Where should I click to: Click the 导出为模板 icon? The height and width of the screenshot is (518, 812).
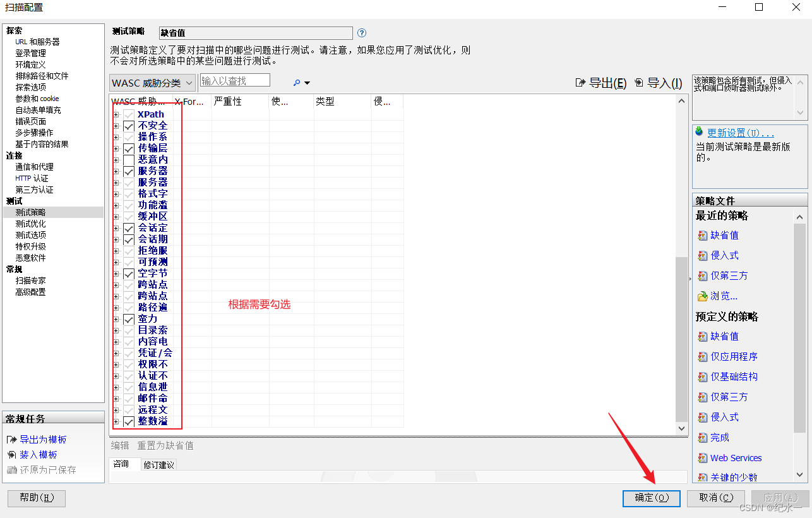tap(10, 439)
